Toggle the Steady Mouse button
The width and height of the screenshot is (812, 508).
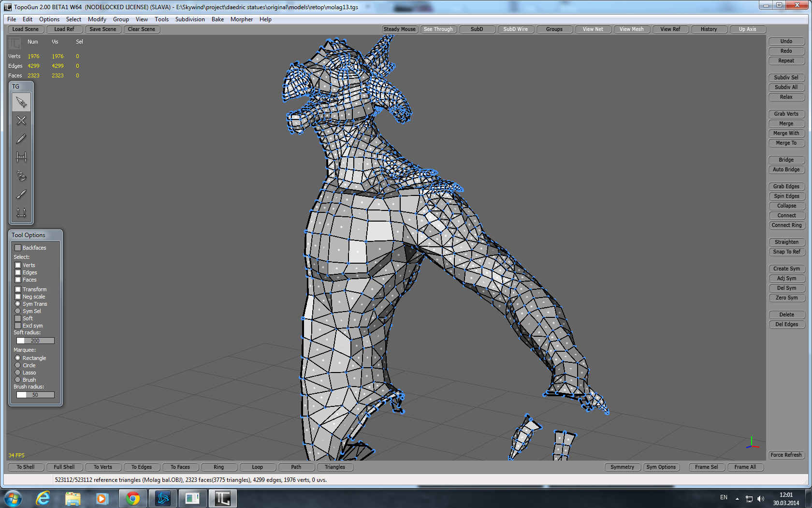tap(400, 29)
